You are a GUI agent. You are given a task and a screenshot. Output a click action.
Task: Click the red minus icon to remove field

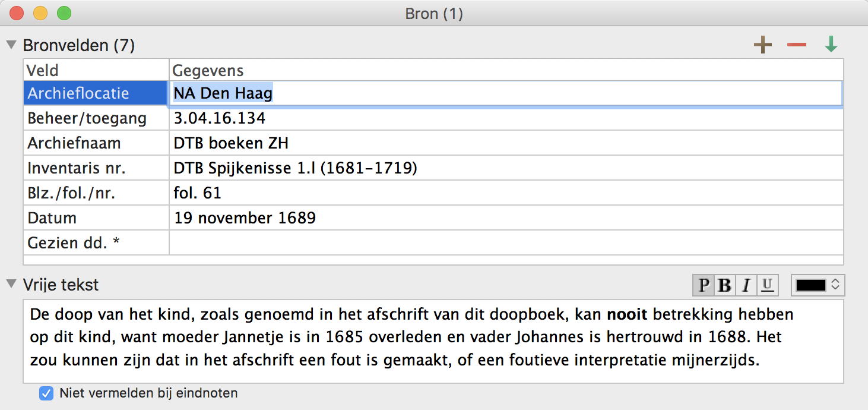click(796, 45)
